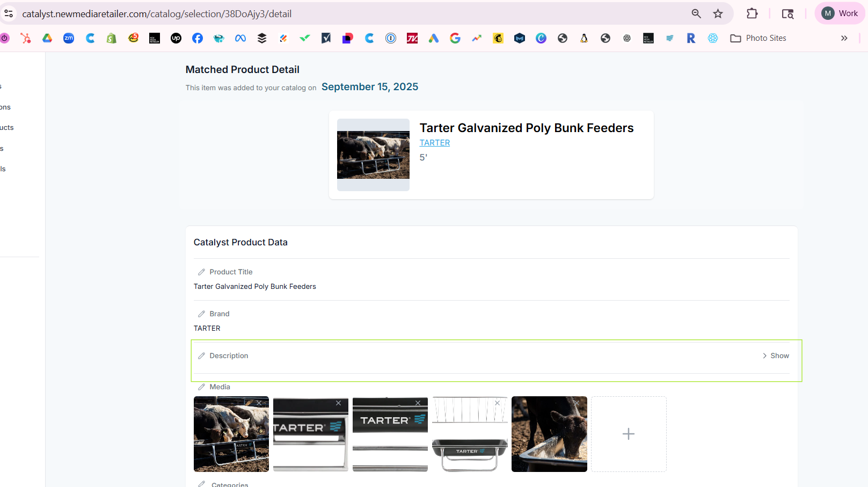Open the browser Extensions puzzle icon
The width and height of the screenshot is (868, 487).
[753, 13]
